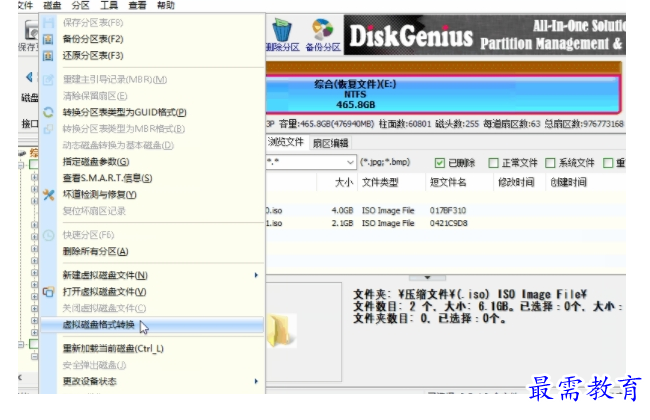Switch to the 扇区编辑 tab

coord(330,143)
